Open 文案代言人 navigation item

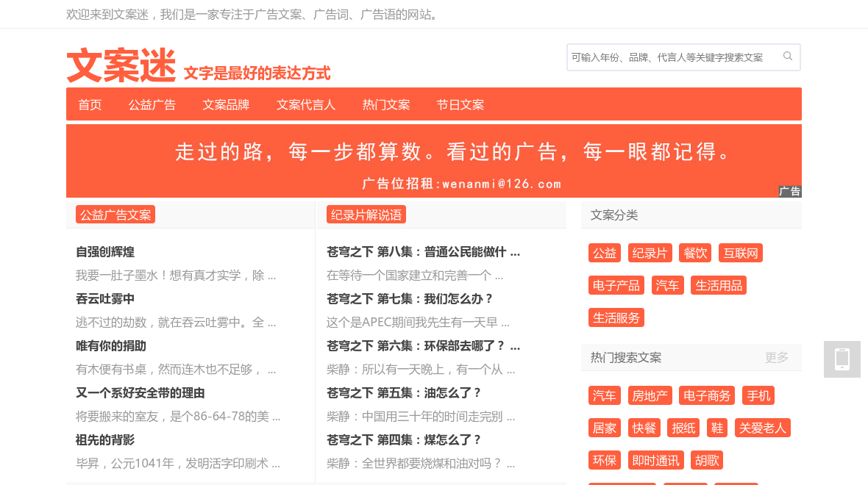click(x=306, y=104)
